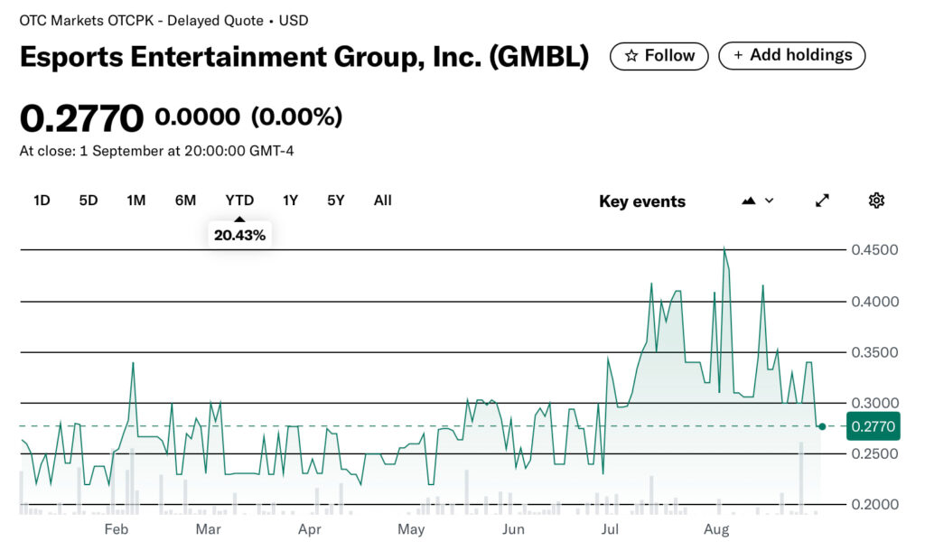This screenshot has width=925, height=560.
Task: Select the 5Y time range tab
Action: [335, 201]
